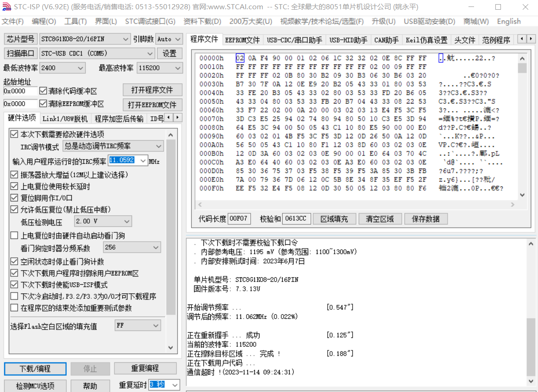Click 保存数据 button
Image resolution: width=538 pixels, height=392 pixels.
coord(426,219)
